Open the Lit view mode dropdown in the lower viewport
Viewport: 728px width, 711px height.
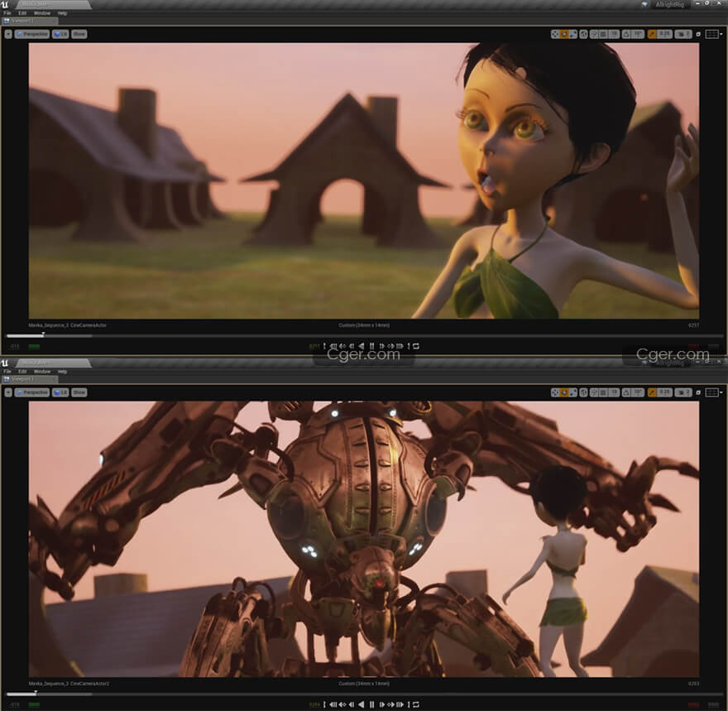pos(60,392)
